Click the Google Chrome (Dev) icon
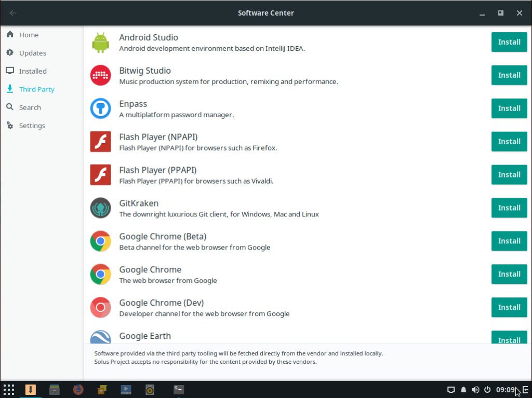The image size is (532, 398). [x=100, y=308]
